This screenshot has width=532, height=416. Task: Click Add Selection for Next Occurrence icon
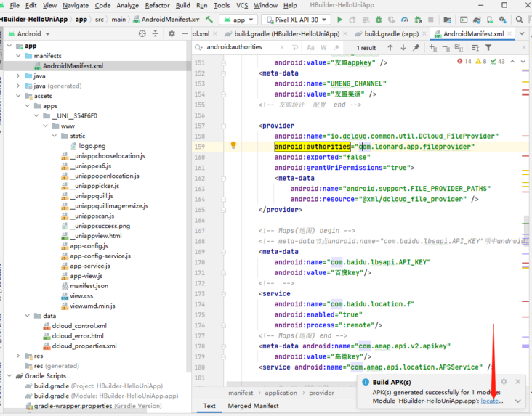pyautogui.click(x=433, y=47)
